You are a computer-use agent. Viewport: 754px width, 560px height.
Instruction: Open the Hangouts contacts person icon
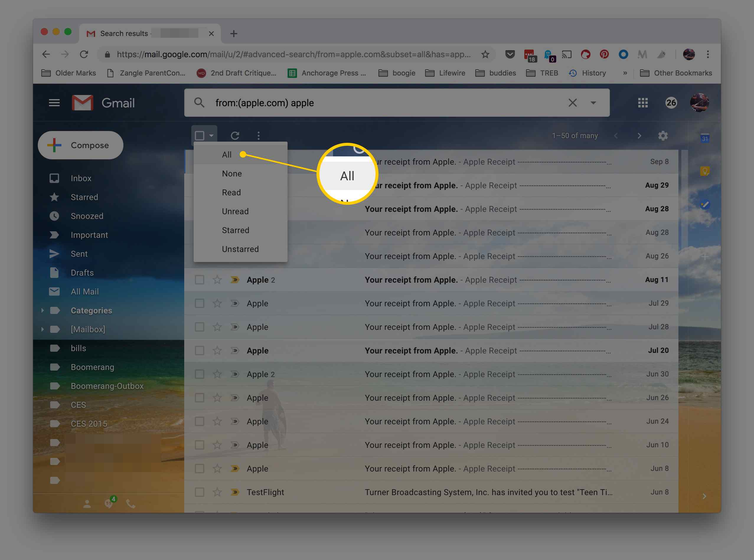click(x=87, y=504)
